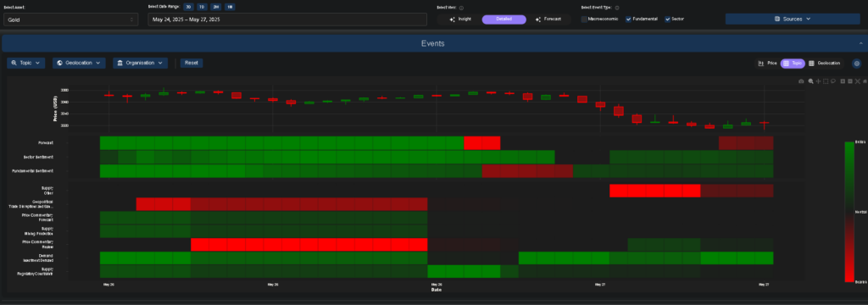Click the Reset filters button
The image size is (868, 305).
[192, 63]
